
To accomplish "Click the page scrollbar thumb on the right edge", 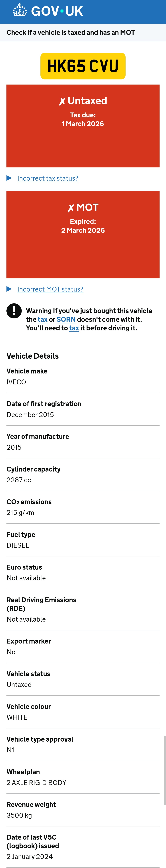I will 165,770.
